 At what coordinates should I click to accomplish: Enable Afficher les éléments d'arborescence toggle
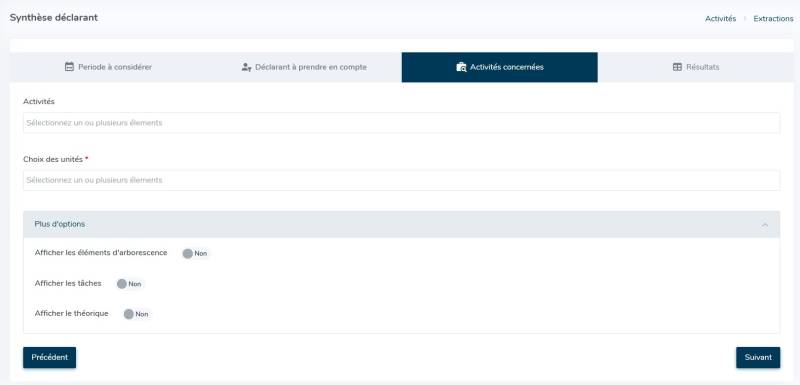[x=195, y=253]
